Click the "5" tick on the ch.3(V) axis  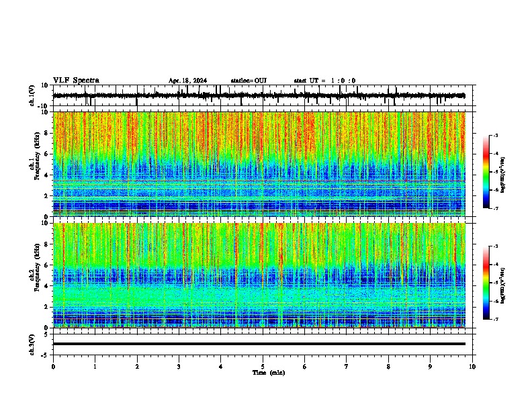point(46,334)
